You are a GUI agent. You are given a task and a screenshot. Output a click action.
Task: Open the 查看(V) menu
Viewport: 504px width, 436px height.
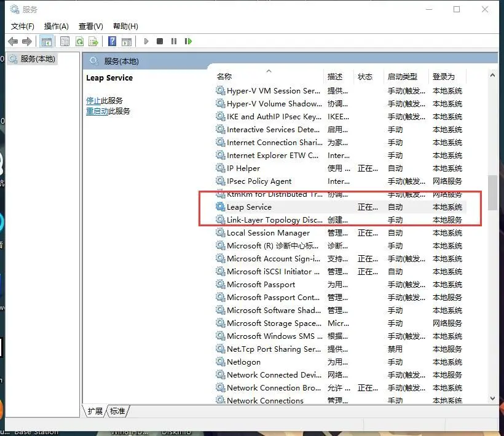pos(90,26)
